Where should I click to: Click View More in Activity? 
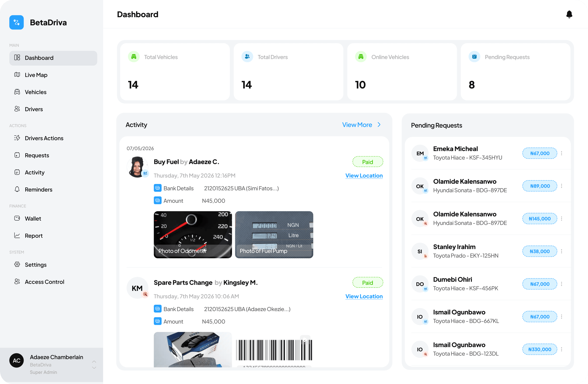click(357, 125)
